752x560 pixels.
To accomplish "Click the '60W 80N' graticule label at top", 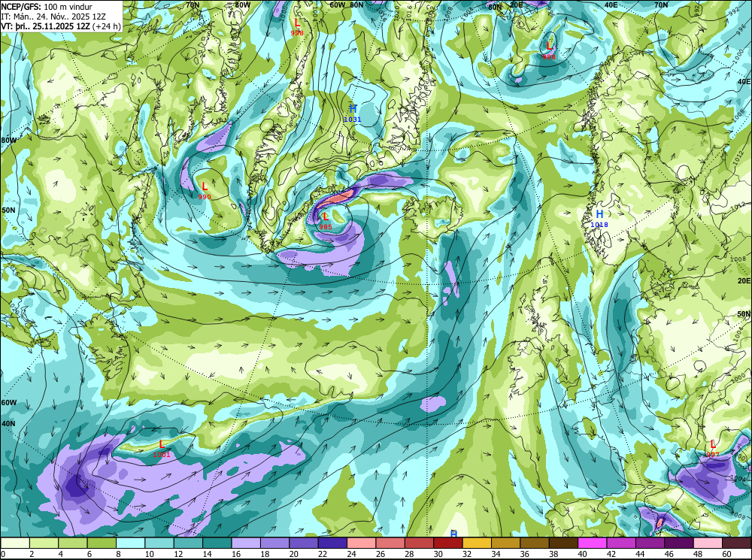I will [x=346, y=5].
